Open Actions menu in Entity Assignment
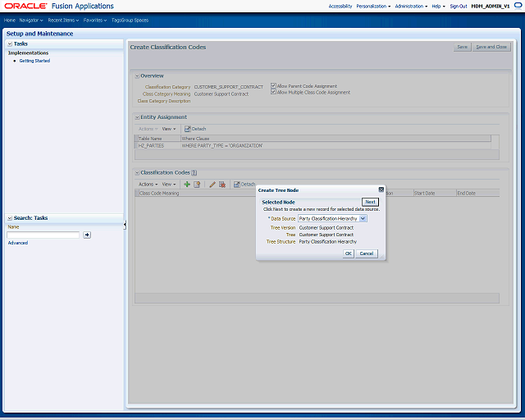525x420 pixels. (x=148, y=129)
